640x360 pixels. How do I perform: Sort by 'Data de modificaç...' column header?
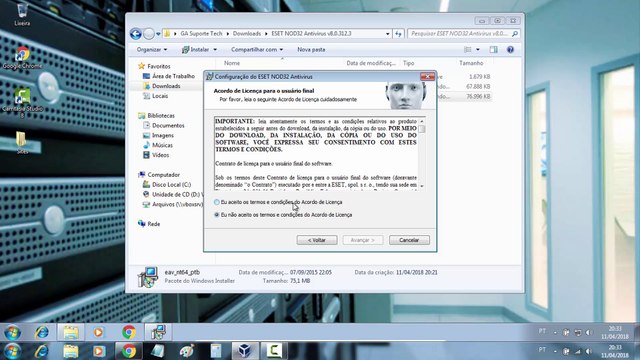point(371,63)
